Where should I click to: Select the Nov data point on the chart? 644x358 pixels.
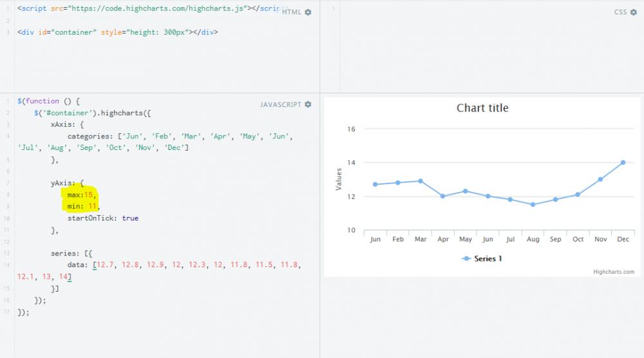coord(600,180)
